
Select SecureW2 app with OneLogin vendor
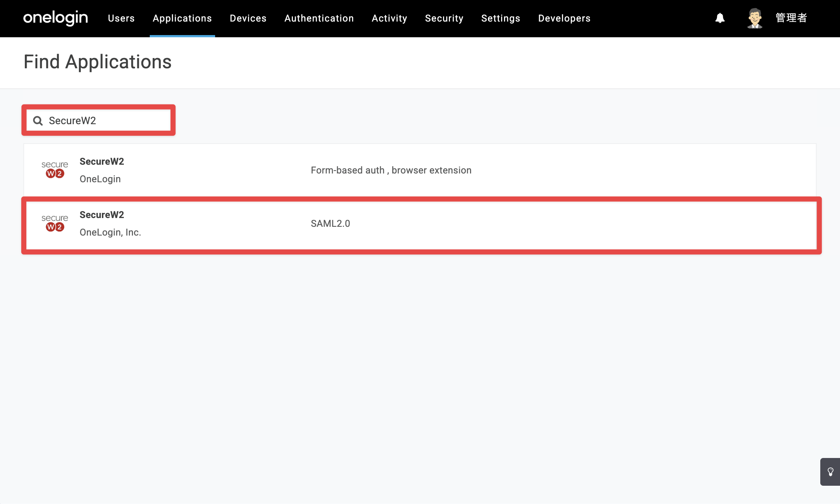pyautogui.click(x=420, y=170)
